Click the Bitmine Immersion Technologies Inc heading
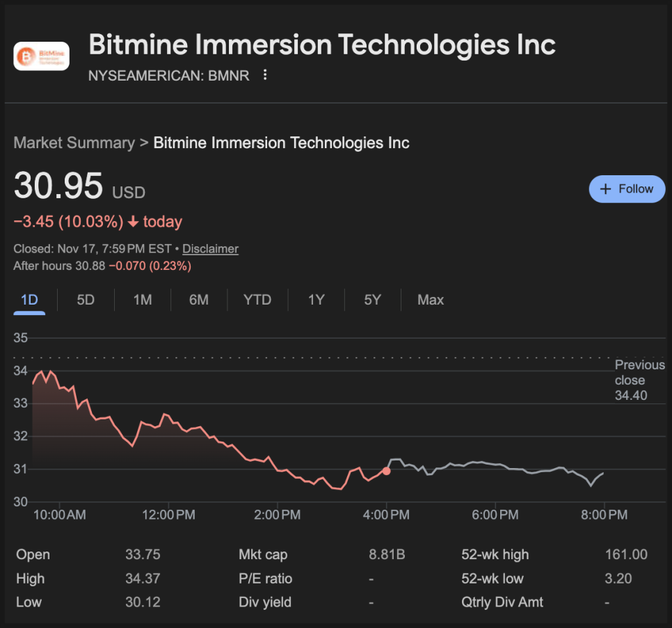 coord(322,45)
